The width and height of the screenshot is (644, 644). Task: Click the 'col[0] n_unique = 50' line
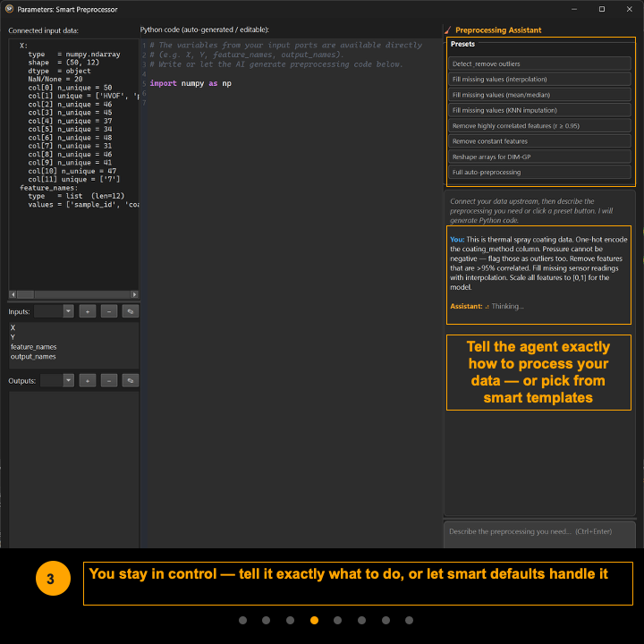(70, 88)
